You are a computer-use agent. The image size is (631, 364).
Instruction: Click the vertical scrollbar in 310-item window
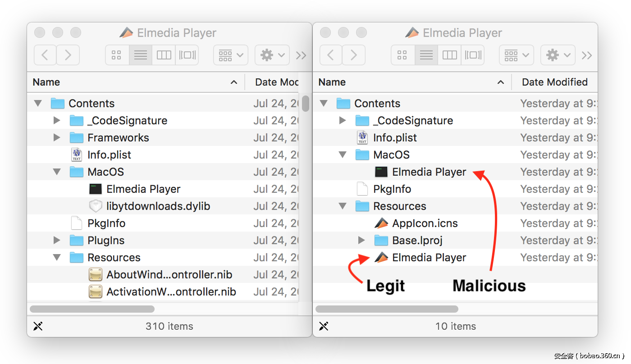pyautogui.click(x=306, y=103)
